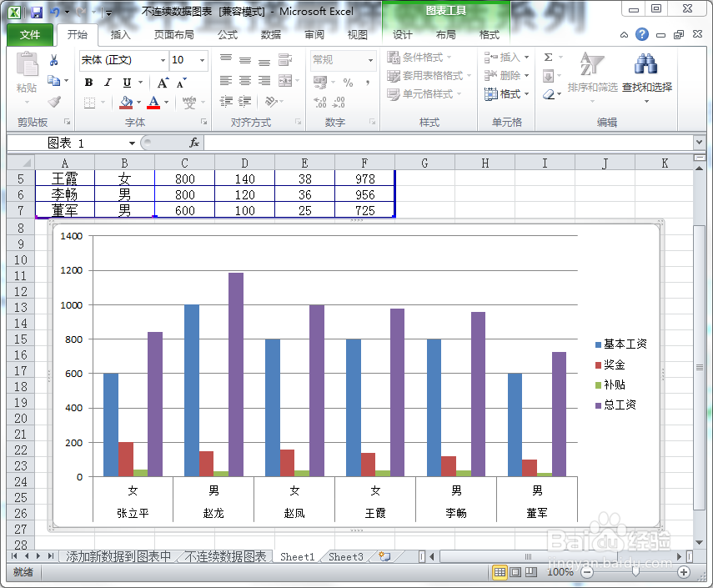Screen dimensions: 713x588
Task: Apply fill color bucket icon
Action: point(126,103)
